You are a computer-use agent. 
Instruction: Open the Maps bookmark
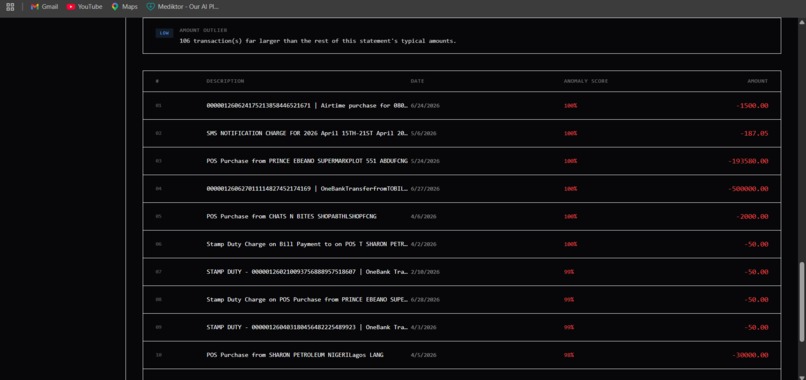pyautogui.click(x=124, y=7)
